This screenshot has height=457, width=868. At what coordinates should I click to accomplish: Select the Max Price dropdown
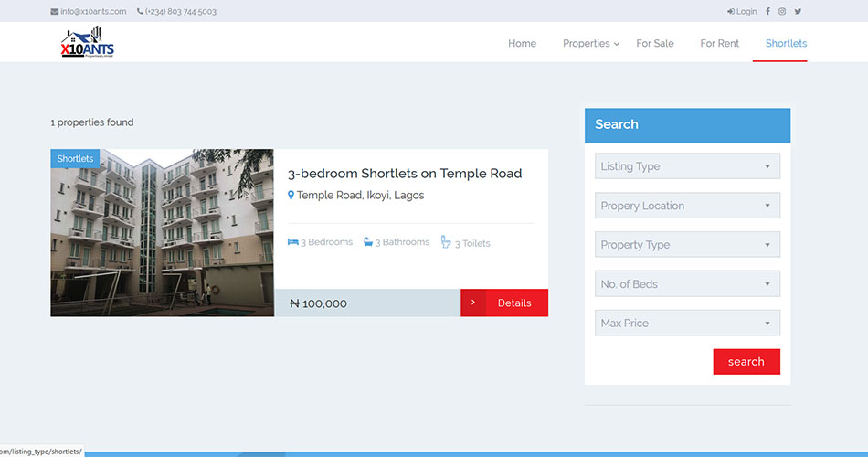tap(687, 324)
